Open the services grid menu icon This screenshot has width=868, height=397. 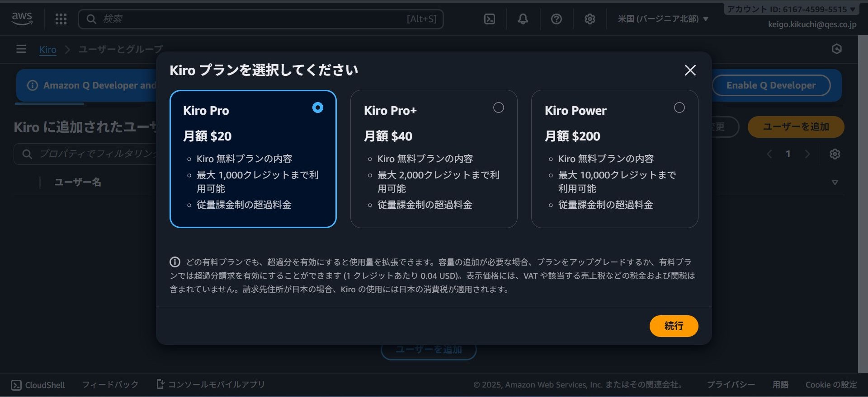click(61, 19)
